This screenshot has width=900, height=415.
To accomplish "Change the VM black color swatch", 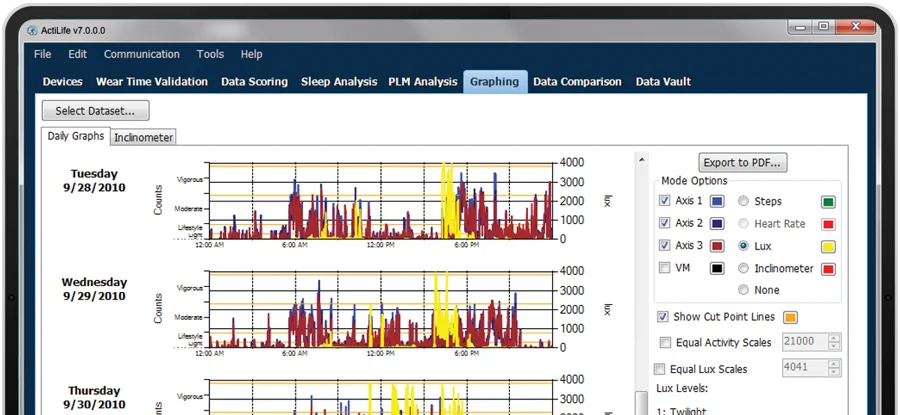I will tap(717, 268).
